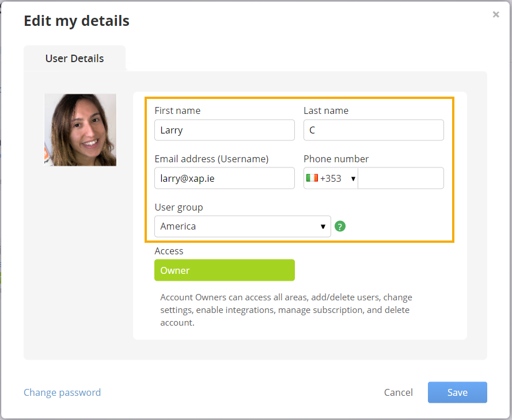
Task: Click the Access label
Action: (169, 251)
